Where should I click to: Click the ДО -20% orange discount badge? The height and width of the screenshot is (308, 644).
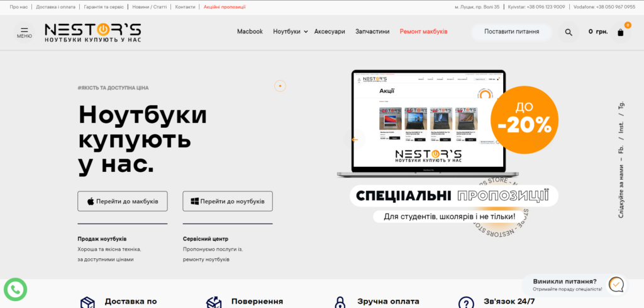[x=525, y=120]
